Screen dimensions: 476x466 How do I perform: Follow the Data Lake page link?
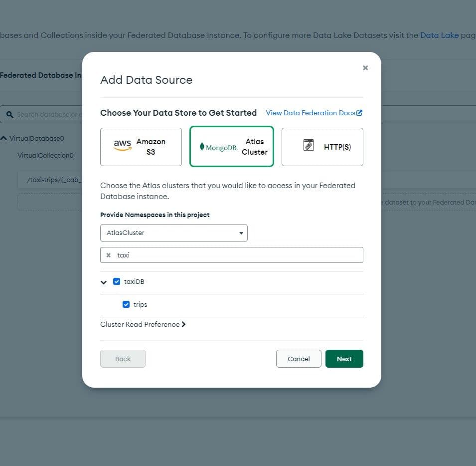(x=439, y=35)
